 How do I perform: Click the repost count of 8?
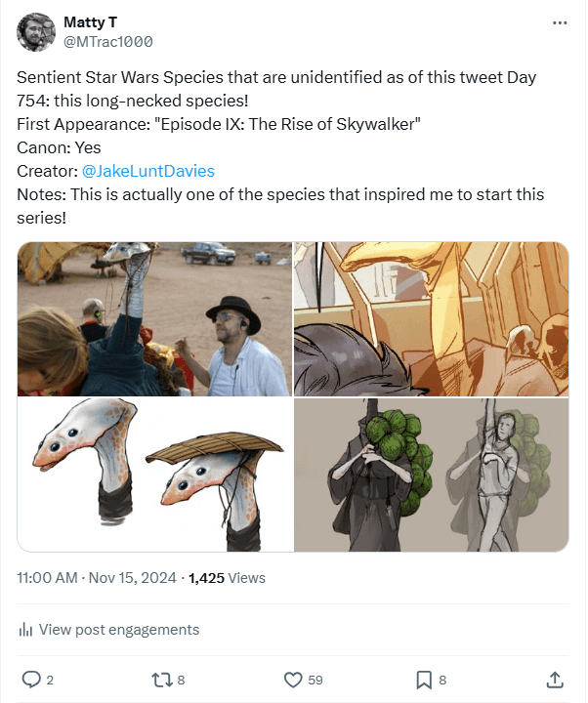click(x=181, y=679)
